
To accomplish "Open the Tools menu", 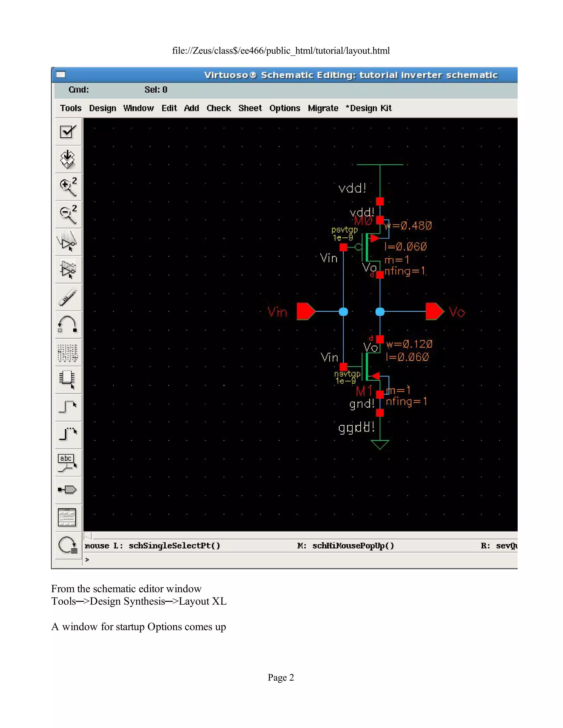I will pos(71,108).
